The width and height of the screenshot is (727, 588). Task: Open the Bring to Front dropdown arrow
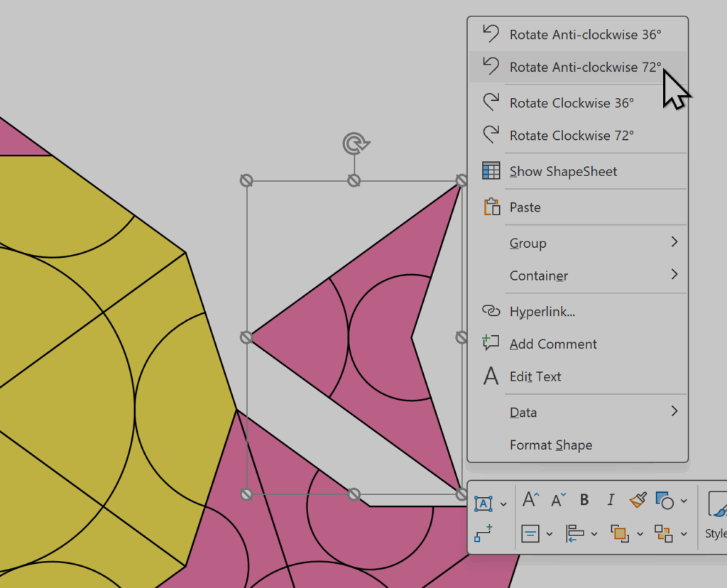point(640,533)
